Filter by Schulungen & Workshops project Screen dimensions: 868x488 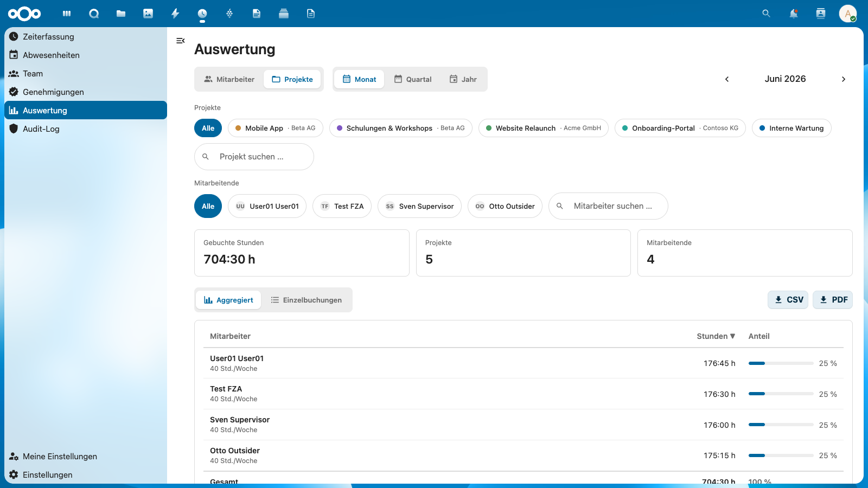point(401,128)
